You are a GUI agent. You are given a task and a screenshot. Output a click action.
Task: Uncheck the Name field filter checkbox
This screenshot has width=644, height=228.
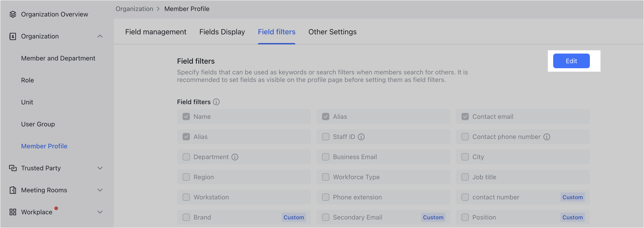[x=186, y=117]
